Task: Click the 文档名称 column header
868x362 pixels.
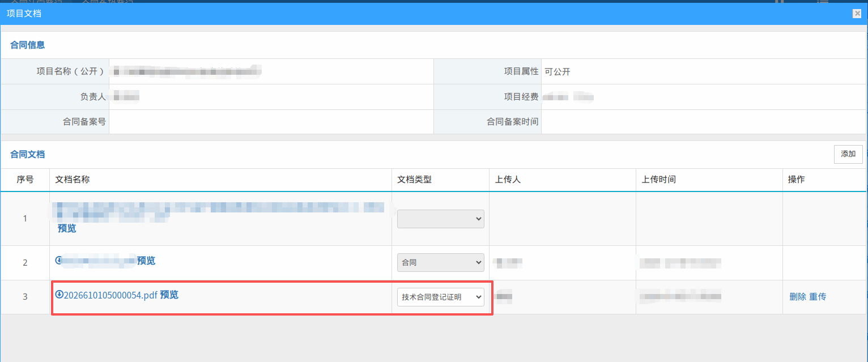Action: tap(73, 180)
